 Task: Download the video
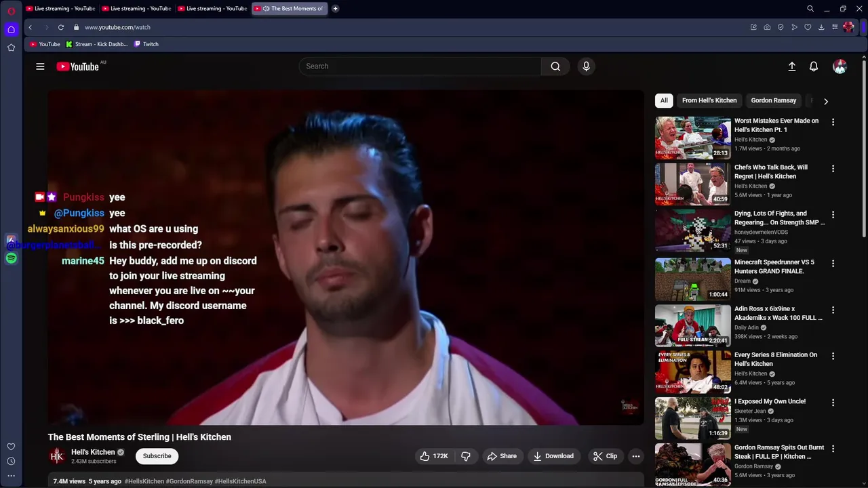tap(553, 456)
